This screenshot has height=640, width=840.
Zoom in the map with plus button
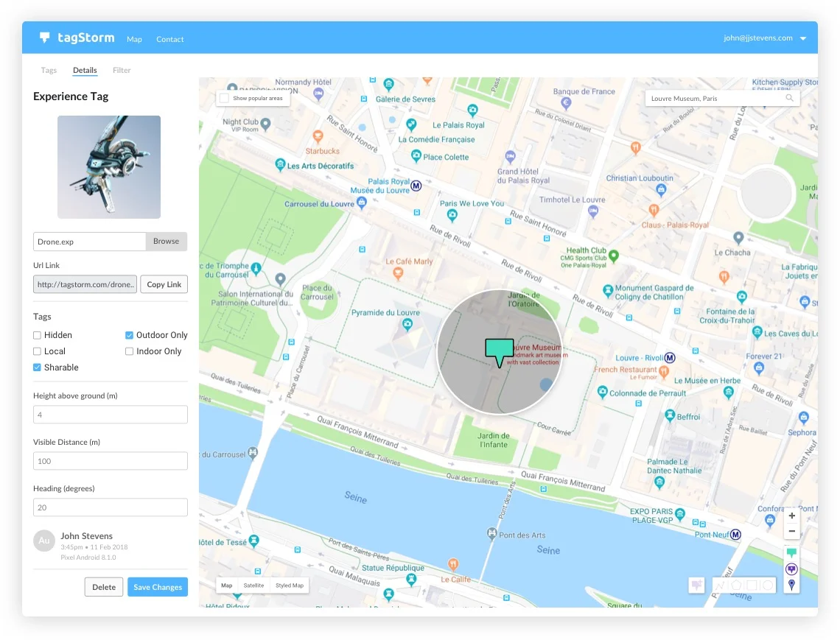(791, 516)
